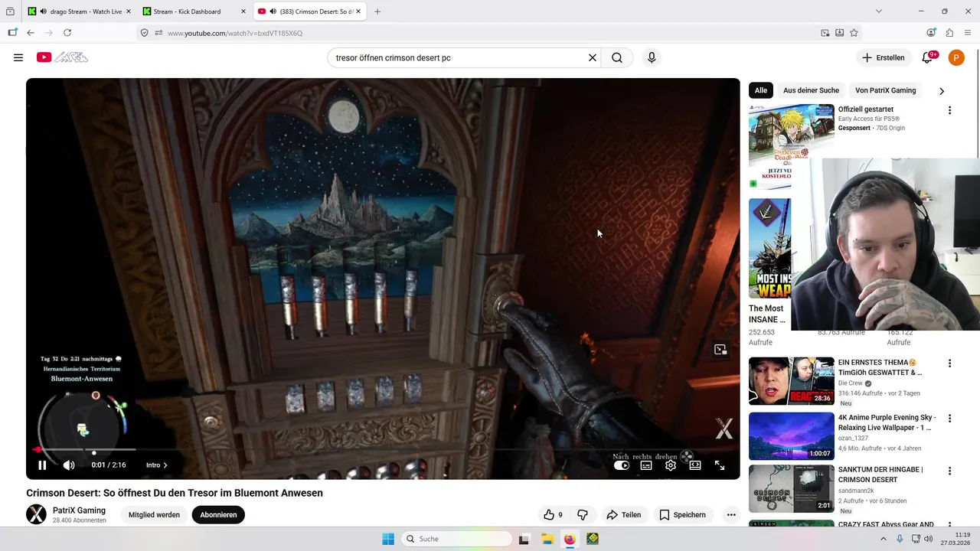980x551 pixels.
Task: Open options for CRAZY FAST Abyss Gear video
Action: click(949, 526)
